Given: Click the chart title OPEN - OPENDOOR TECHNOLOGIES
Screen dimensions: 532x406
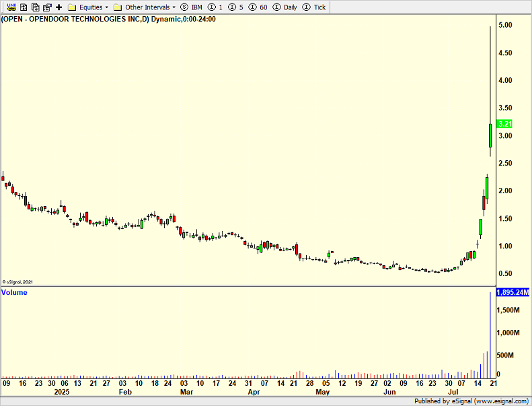Looking at the screenshot, I should coord(108,19).
